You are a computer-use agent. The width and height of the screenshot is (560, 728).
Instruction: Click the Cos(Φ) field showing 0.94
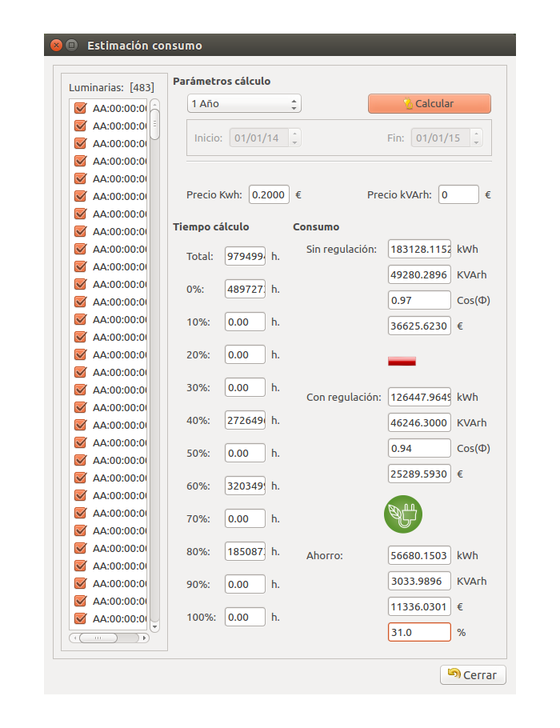coord(419,449)
